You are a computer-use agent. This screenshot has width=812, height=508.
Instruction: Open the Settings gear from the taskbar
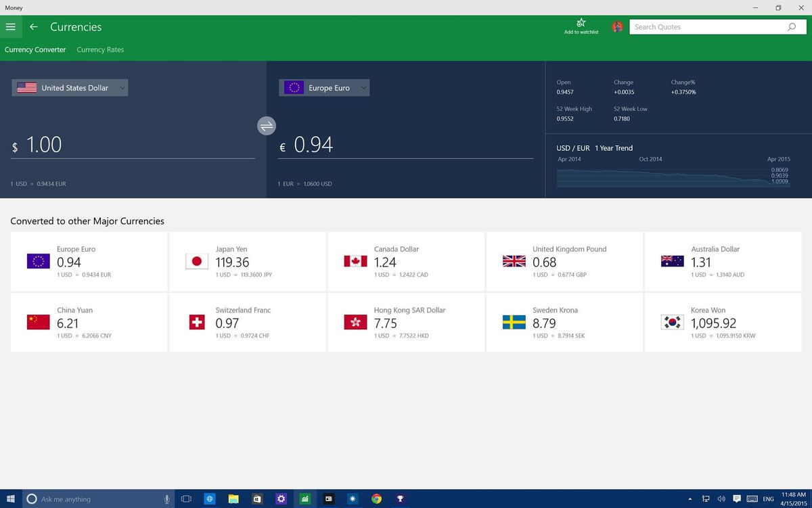point(281,499)
